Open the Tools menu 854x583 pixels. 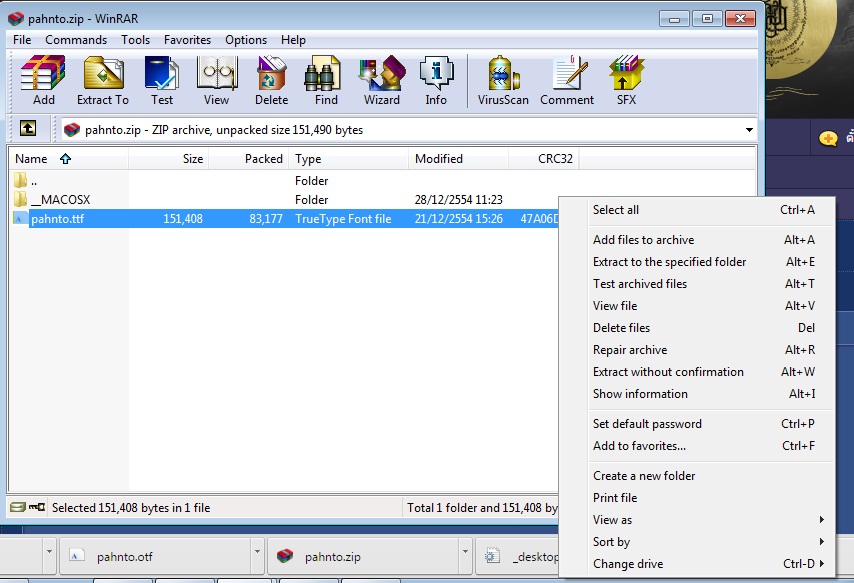135,40
